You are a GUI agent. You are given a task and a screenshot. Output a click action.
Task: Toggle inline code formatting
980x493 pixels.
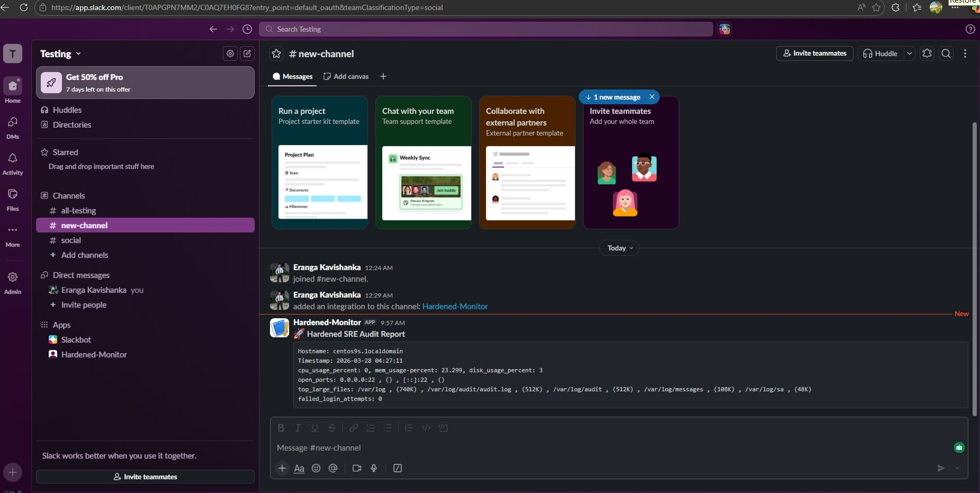426,428
